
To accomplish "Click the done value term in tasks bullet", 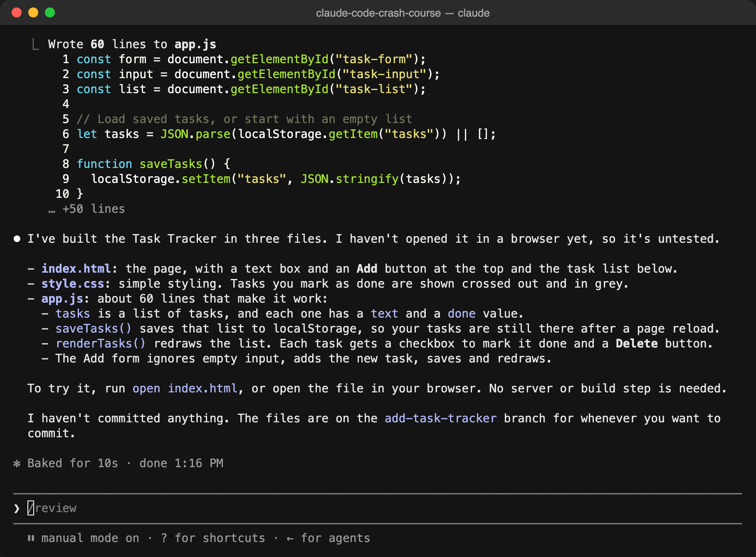I will click(462, 313).
